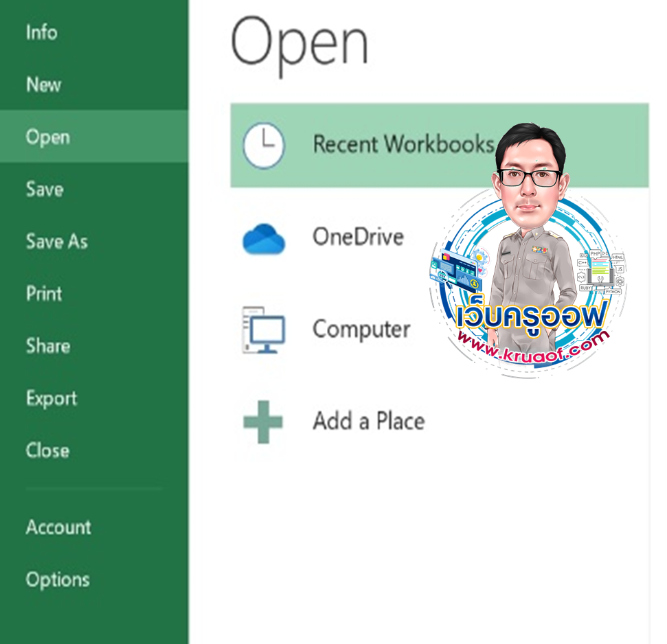The width and height of the screenshot is (667, 644).
Task: Go to New in the backstage menu
Action: pyautogui.click(x=43, y=84)
